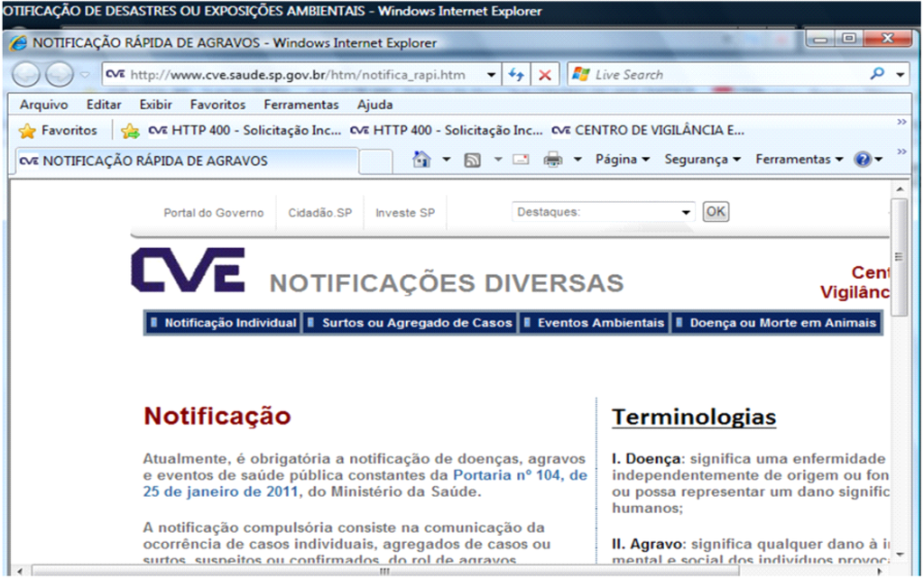Click the Internet Explorer icon in title bar
The height and width of the screenshot is (579, 924).
(18, 43)
